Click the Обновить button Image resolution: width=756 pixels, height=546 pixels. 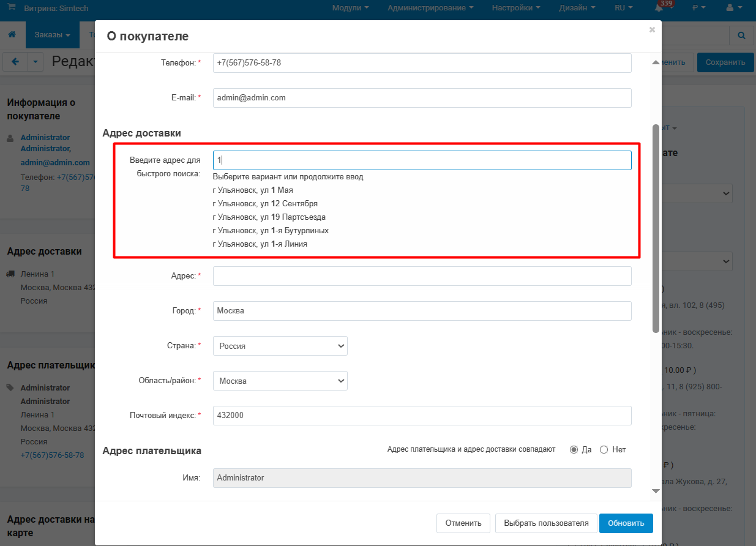pos(626,523)
